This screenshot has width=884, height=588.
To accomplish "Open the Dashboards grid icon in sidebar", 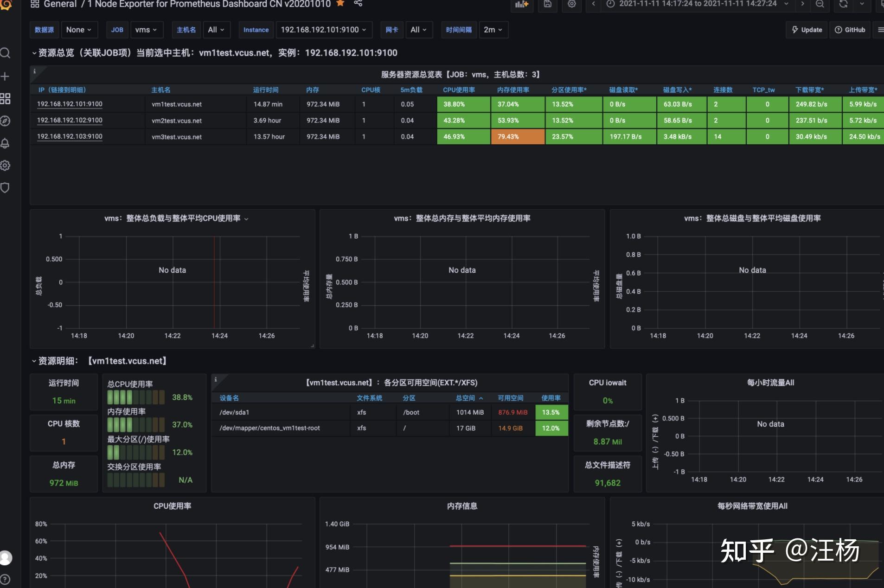I will click(5, 98).
